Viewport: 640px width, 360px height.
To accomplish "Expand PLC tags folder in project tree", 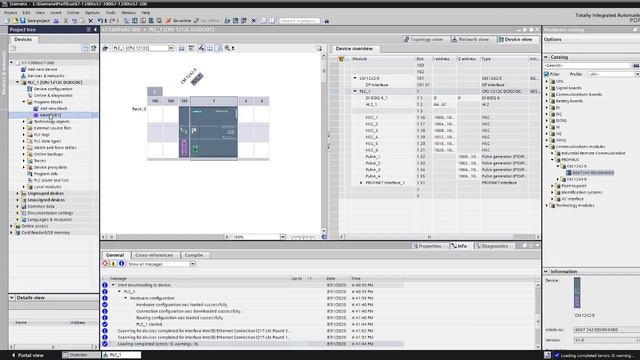I will (x=24, y=135).
